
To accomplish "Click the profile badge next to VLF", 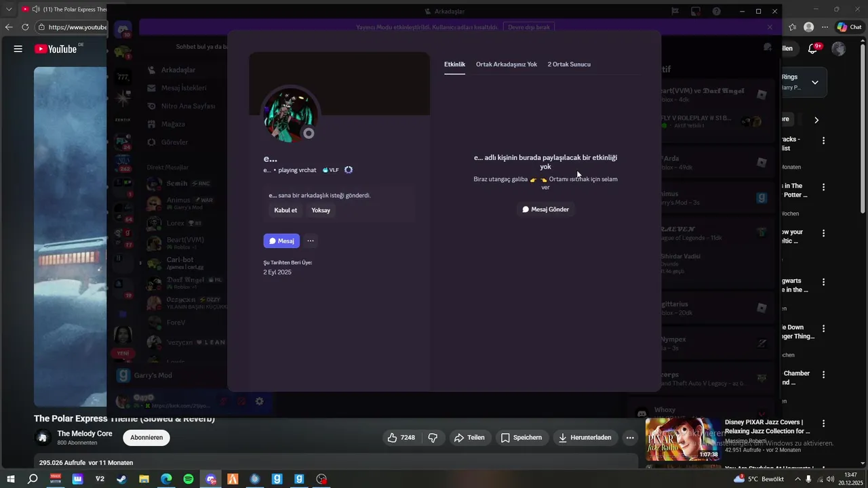I will tap(349, 170).
